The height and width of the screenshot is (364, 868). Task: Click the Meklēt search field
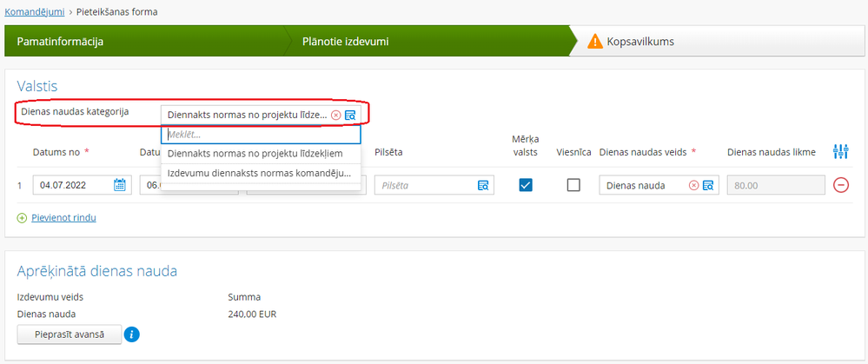[x=261, y=135]
